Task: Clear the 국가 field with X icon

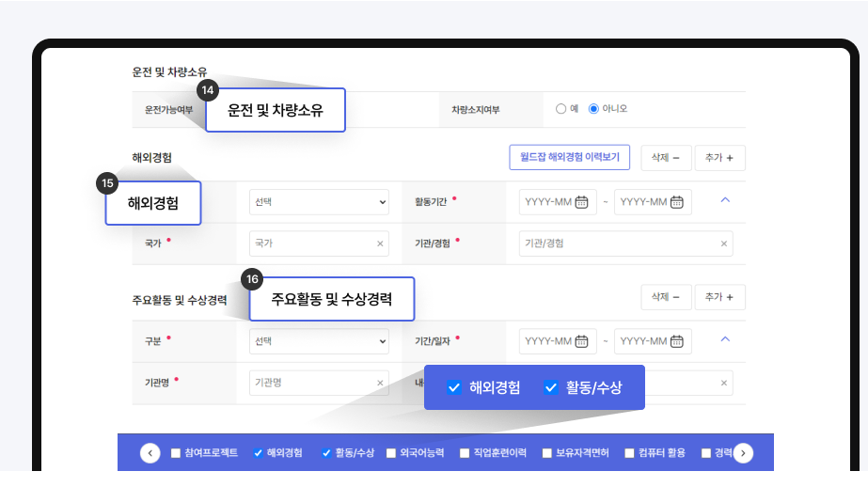Action: click(380, 243)
